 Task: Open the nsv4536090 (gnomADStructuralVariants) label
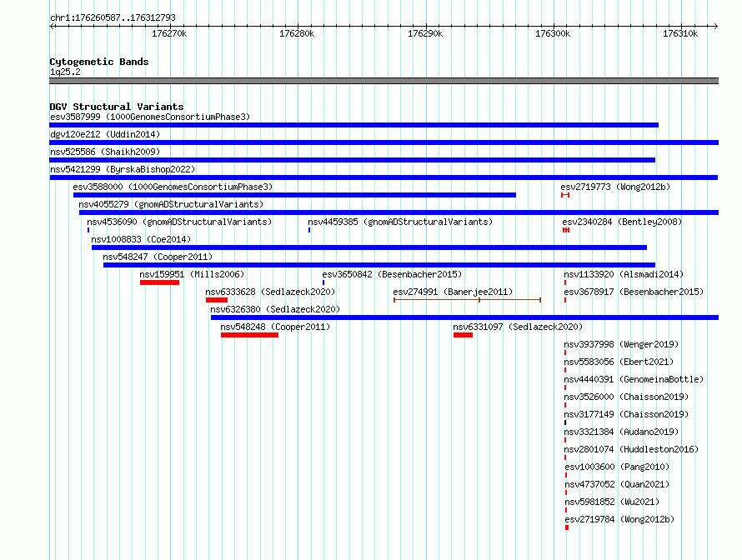179,222
